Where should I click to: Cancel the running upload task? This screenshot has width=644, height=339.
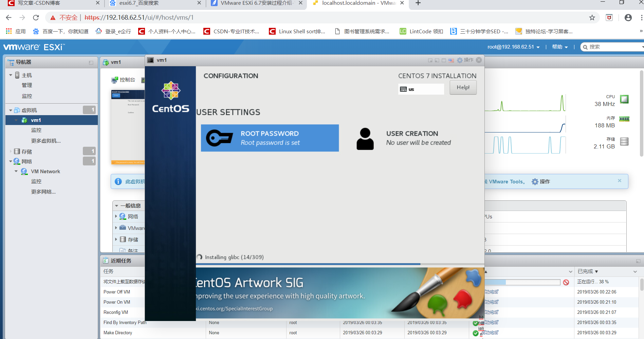tap(566, 282)
